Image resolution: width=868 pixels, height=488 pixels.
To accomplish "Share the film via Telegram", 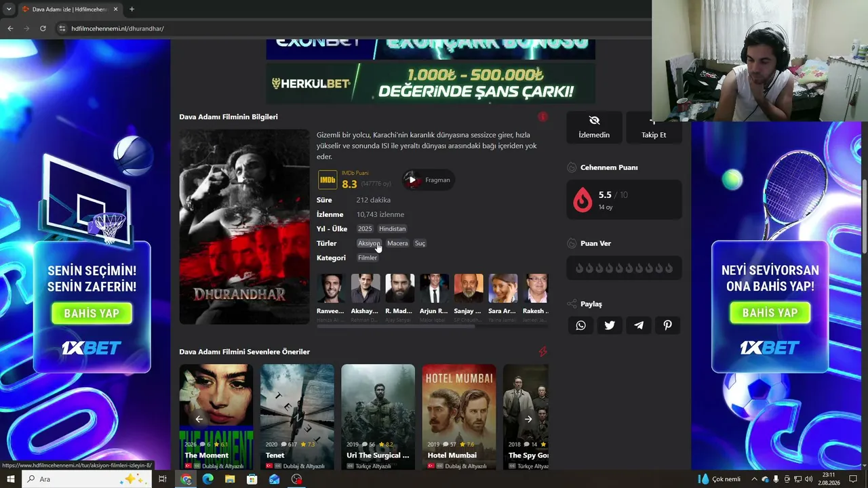I will [x=639, y=325].
